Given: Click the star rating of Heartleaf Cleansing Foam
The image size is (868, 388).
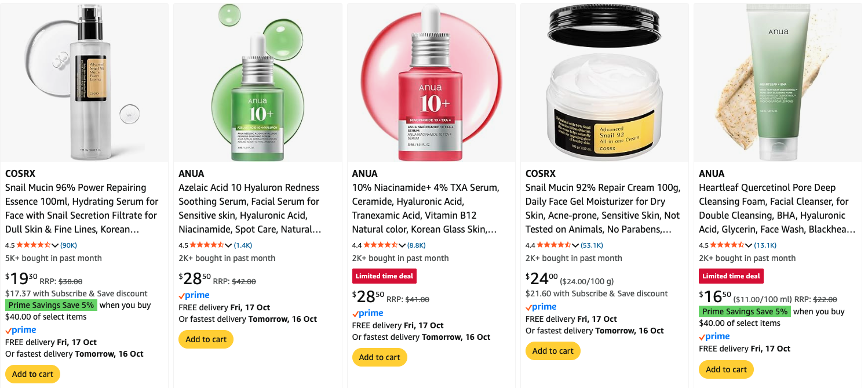Looking at the screenshot, I should coord(727,245).
